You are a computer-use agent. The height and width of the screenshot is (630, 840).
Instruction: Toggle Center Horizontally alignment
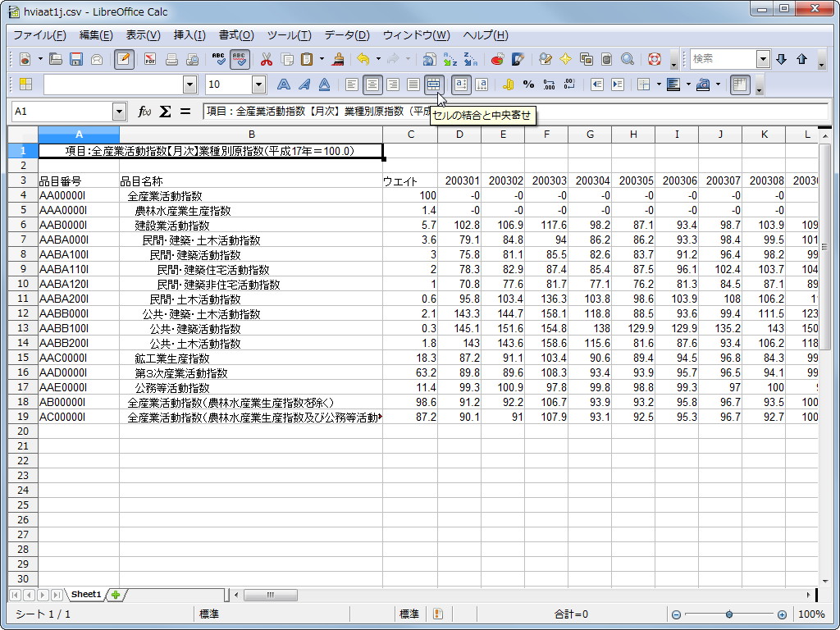click(x=372, y=84)
